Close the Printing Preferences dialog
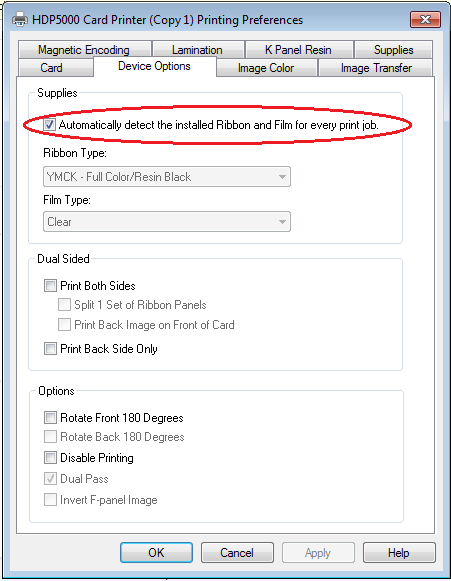 click(x=425, y=20)
